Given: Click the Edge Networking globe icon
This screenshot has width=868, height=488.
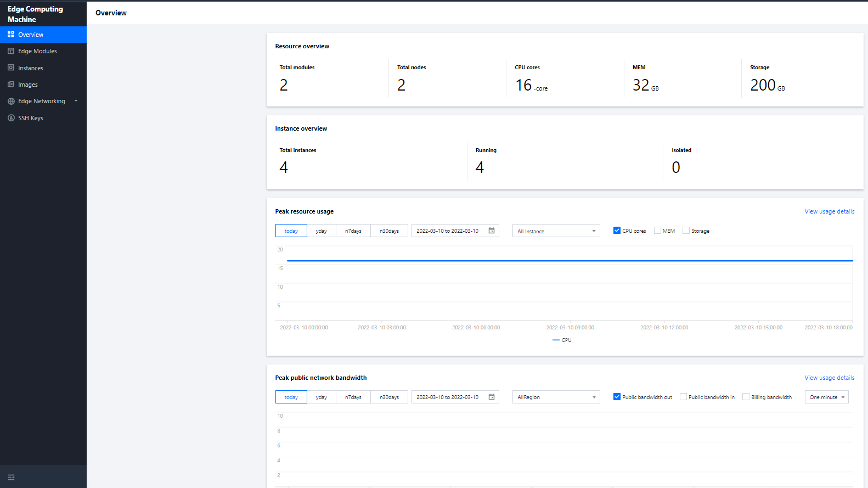Looking at the screenshot, I should pos(11,102).
